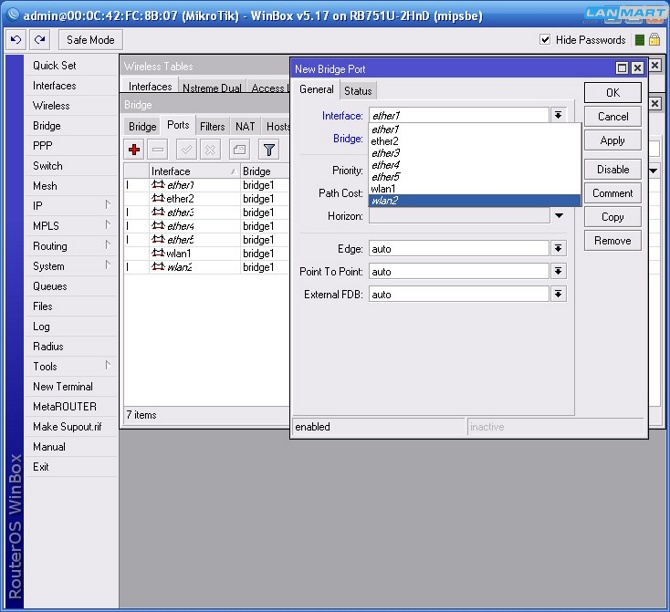Click the Comment button in dialog
This screenshot has width=670, height=612.
click(613, 193)
